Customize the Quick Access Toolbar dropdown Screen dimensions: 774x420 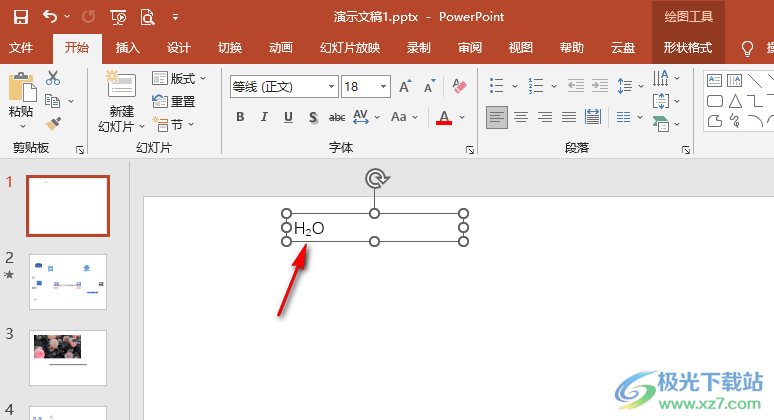pyautogui.click(x=175, y=17)
